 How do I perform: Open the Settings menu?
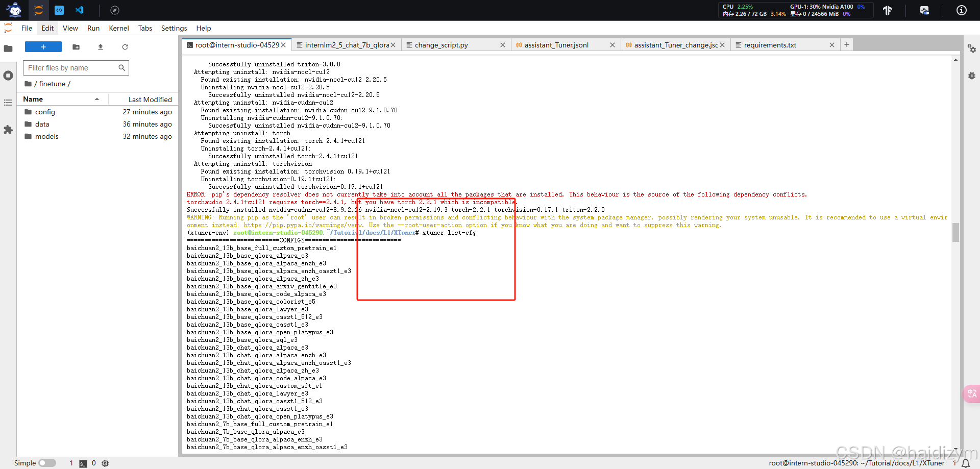click(174, 28)
